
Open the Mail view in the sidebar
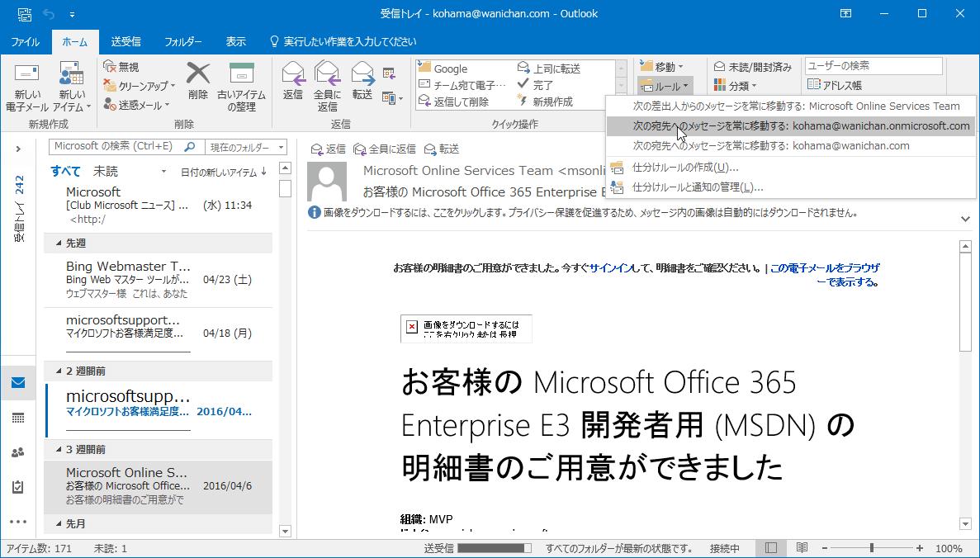click(x=18, y=383)
